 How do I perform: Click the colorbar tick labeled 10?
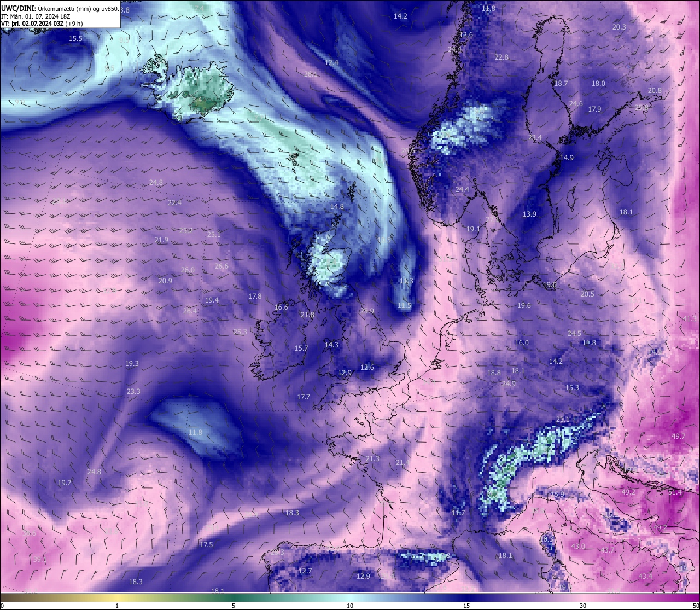tap(350, 606)
